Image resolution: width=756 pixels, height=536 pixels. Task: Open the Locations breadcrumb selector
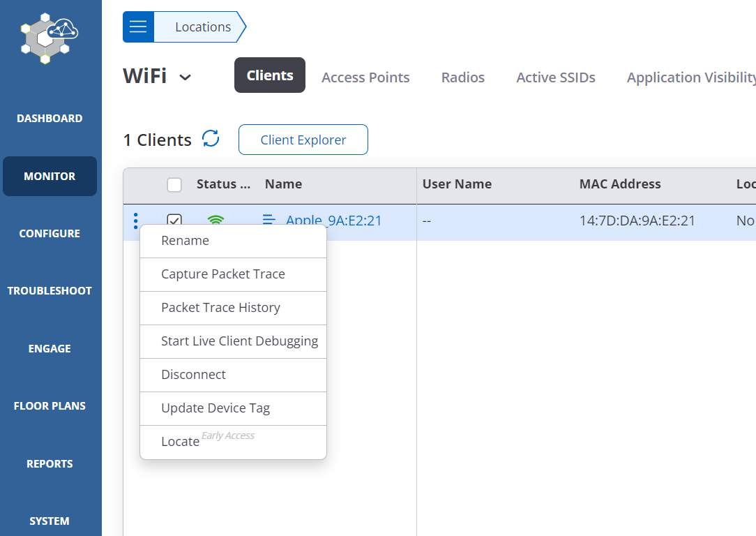point(202,27)
